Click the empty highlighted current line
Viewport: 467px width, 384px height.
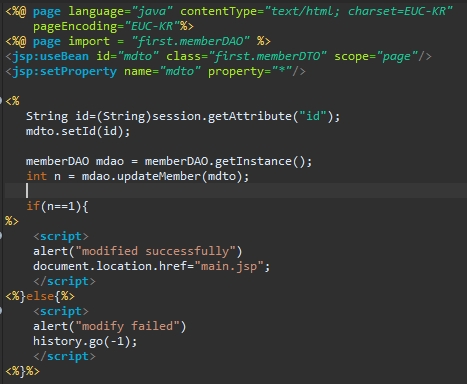[x=236, y=190]
